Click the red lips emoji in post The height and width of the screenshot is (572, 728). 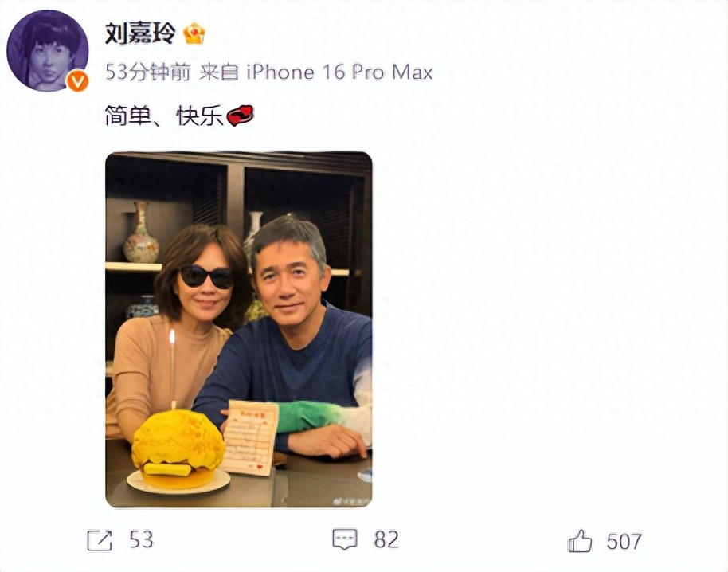pyautogui.click(x=240, y=116)
